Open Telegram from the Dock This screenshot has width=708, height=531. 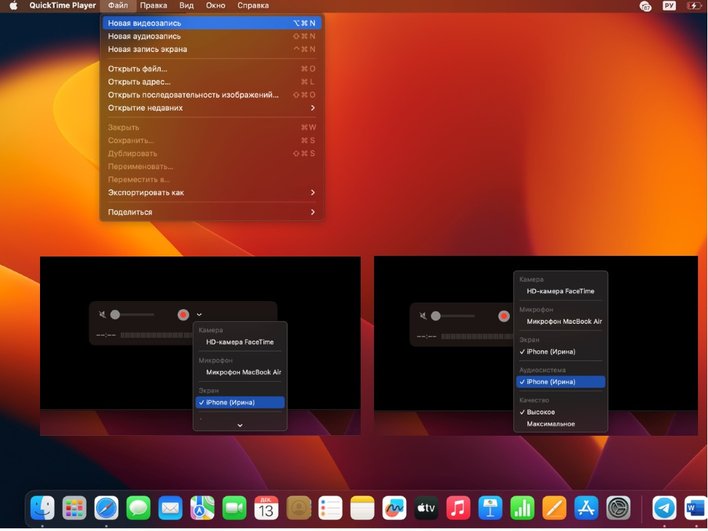[x=664, y=508]
